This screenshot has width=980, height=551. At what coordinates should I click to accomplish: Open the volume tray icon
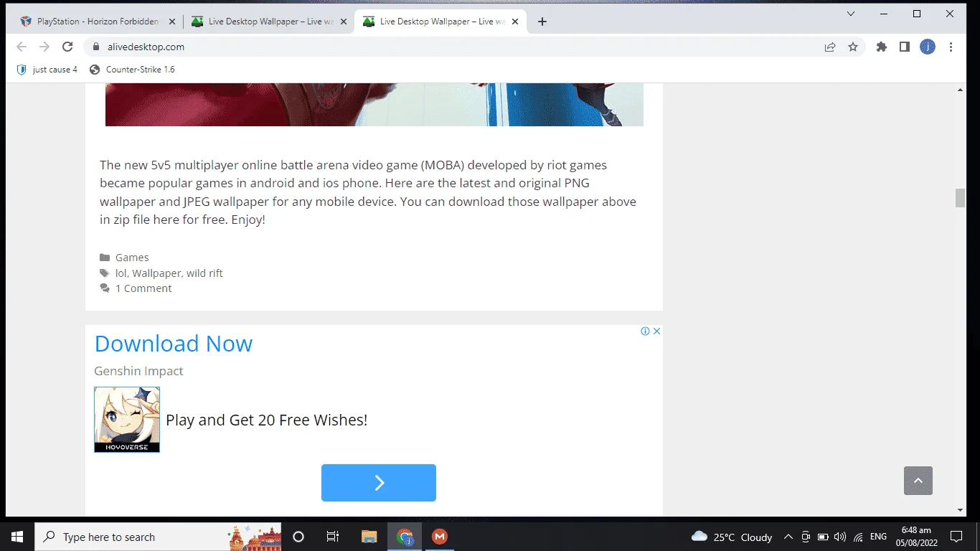coord(840,537)
